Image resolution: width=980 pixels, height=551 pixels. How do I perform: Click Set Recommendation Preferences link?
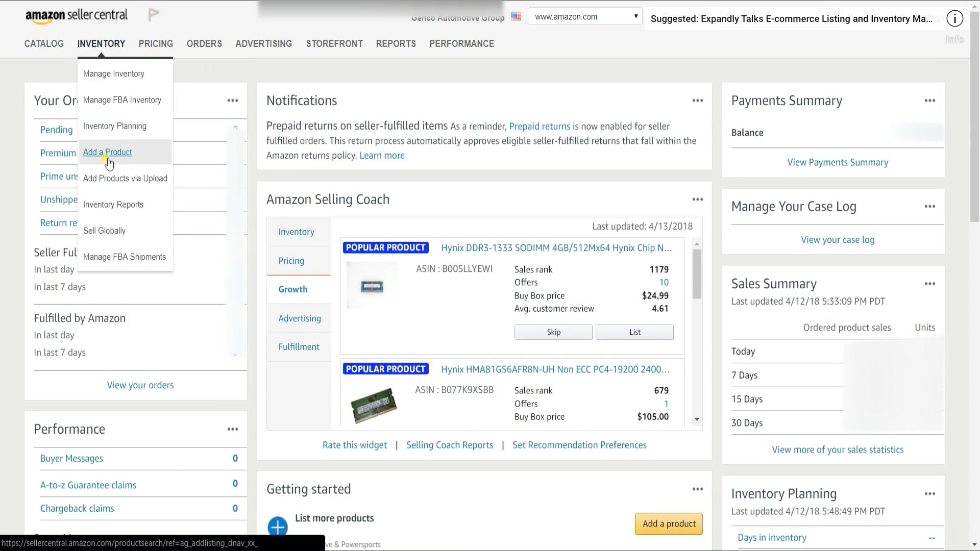[579, 445]
